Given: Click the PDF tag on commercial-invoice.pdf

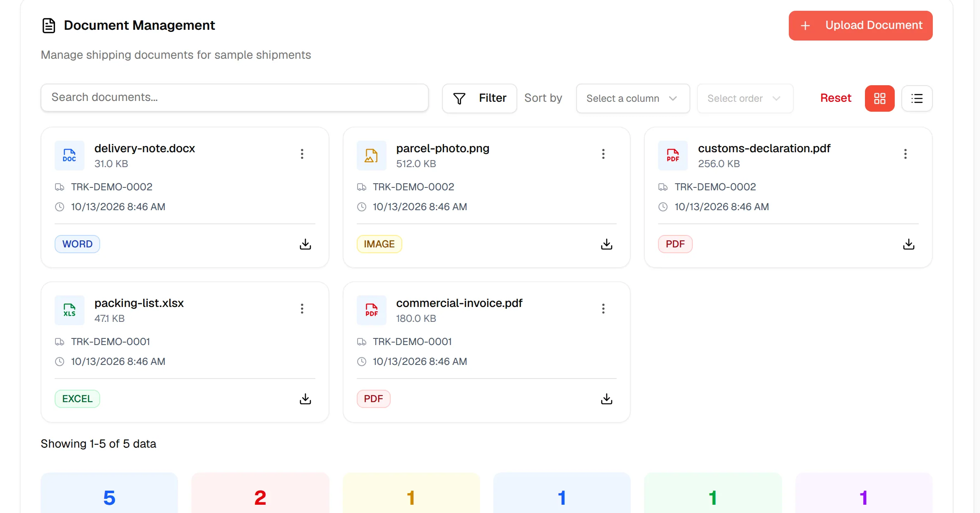Looking at the screenshot, I should point(373,399).
